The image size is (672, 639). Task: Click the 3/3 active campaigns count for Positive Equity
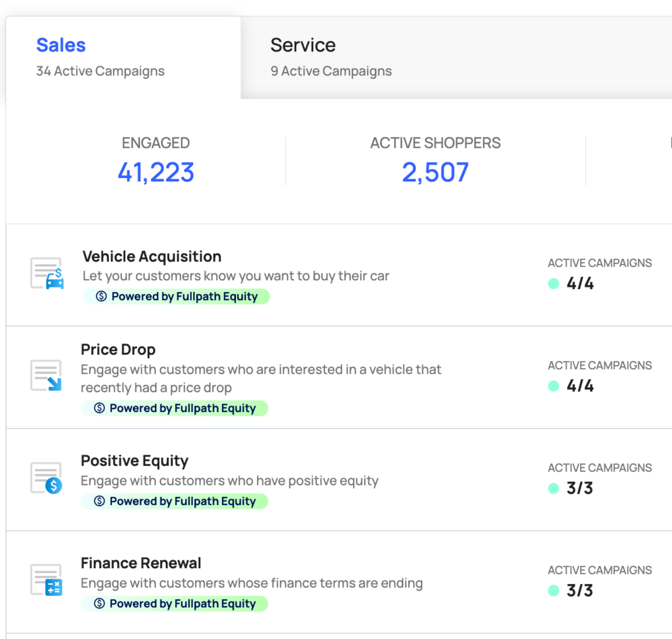coord(580,488)
